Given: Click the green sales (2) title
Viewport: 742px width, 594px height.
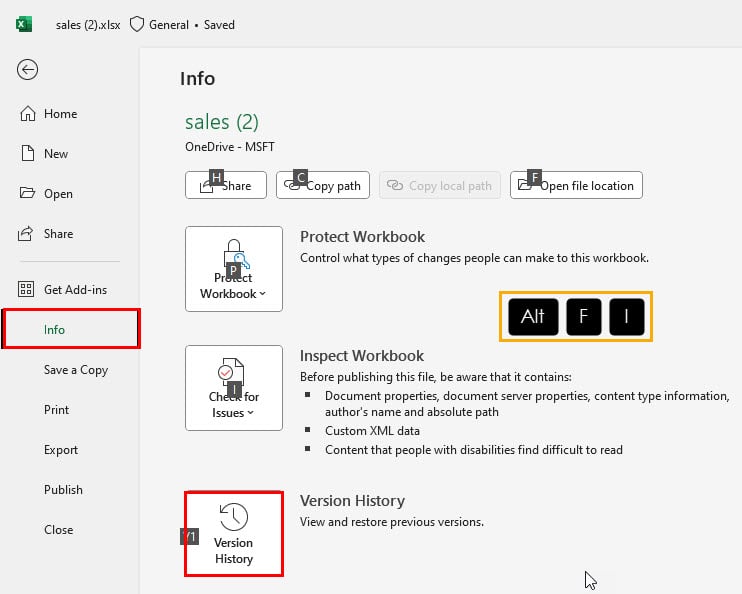Looking at the screenshot, I should pyautogui.click(x=221, y=122).
